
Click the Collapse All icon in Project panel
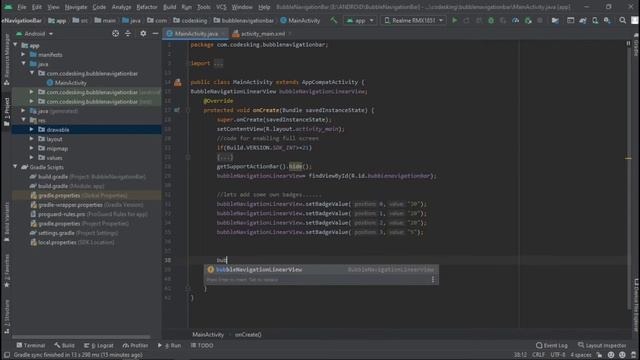click(x=128, y=33)
